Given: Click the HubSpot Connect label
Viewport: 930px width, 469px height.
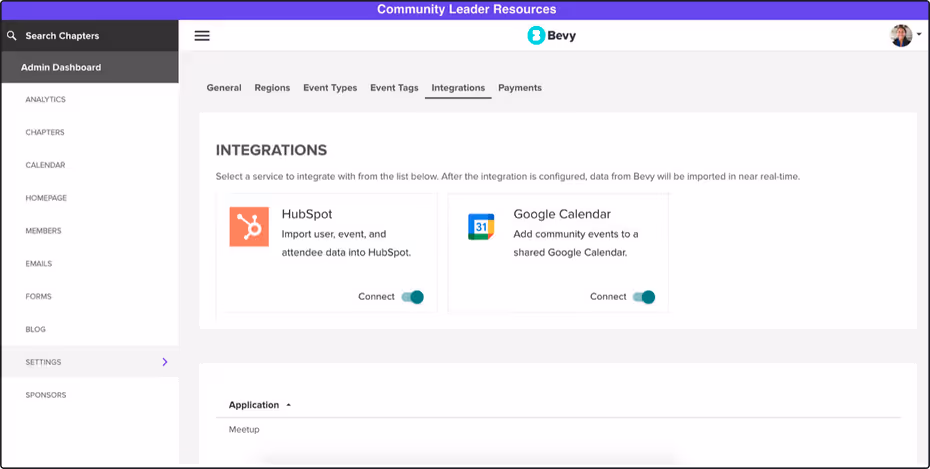Looking at the screenshot, I should coord(376,296).
